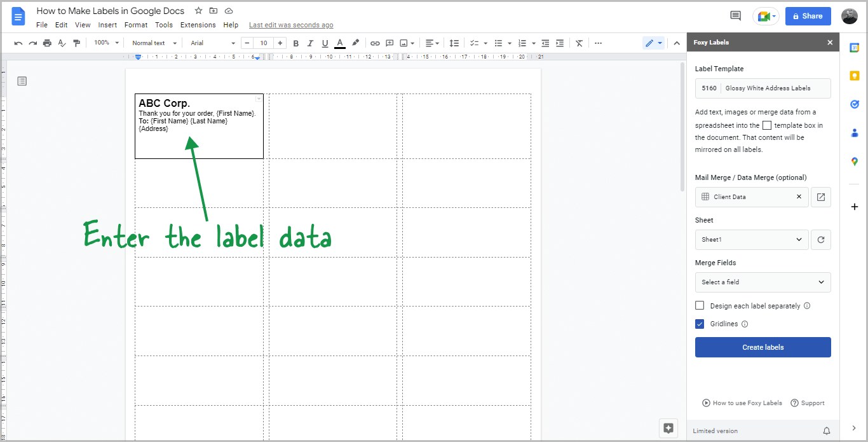Open the font size zoom dropdown
Viewport: 868px width, 442px height.
coord(105,43)
